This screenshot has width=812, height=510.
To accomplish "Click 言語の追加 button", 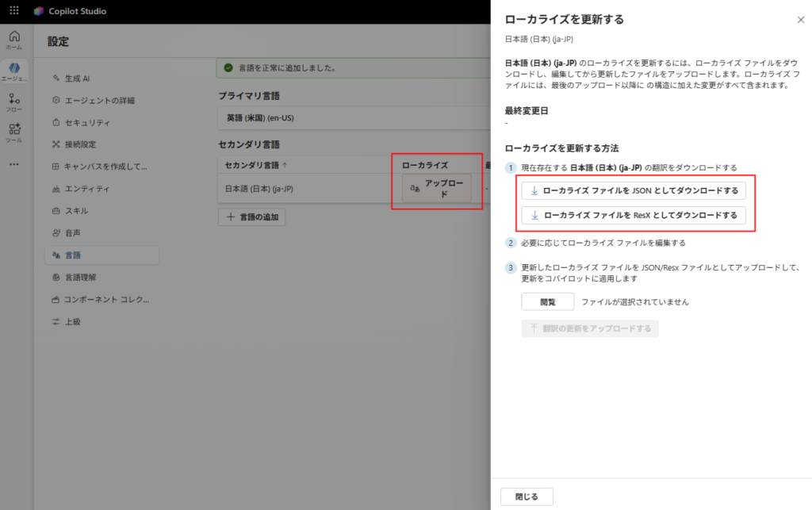I will [252, 217].
